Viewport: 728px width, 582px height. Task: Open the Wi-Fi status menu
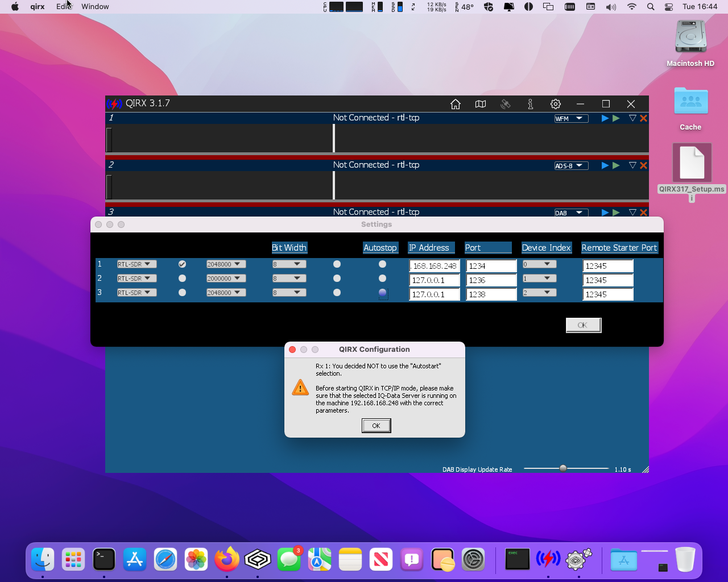pos(631,7)
